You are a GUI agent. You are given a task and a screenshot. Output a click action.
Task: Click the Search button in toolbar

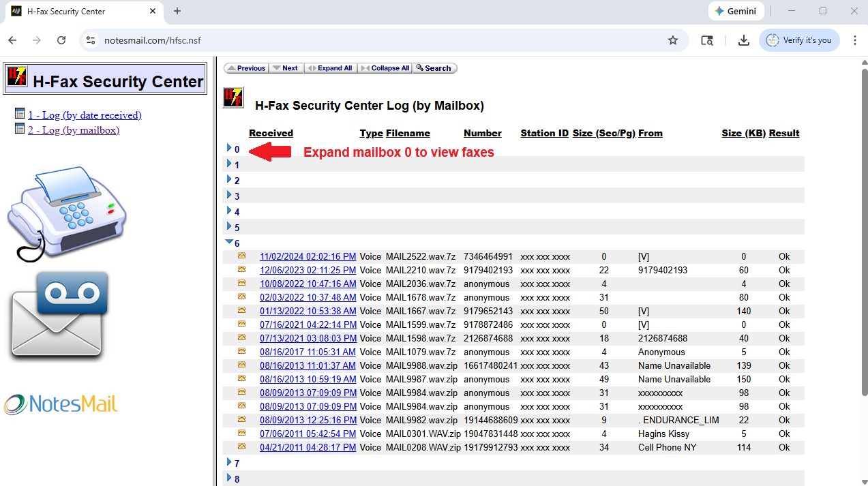(434, 68)
